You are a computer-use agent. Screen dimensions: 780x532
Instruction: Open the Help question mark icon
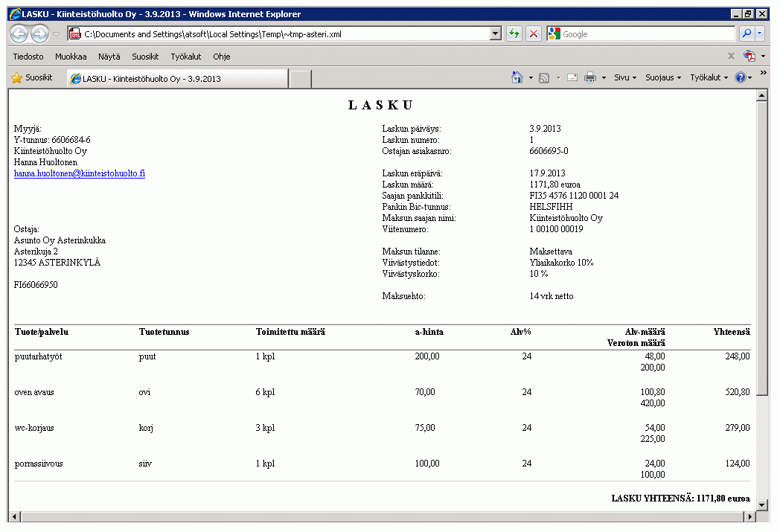740,77
